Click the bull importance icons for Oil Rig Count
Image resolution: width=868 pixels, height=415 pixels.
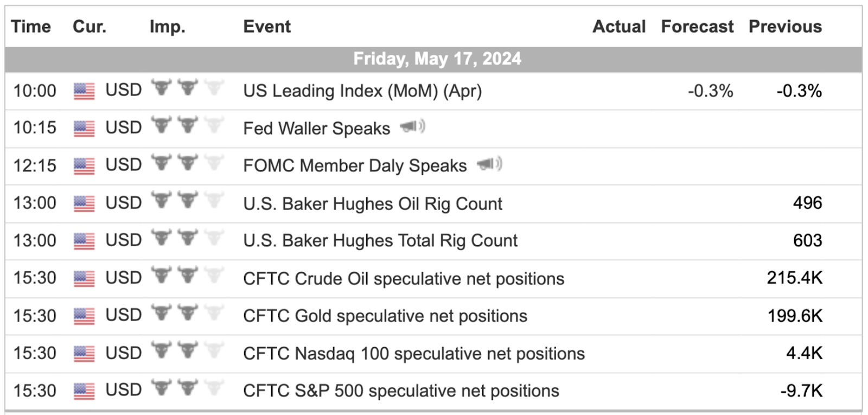pos(187,200)
